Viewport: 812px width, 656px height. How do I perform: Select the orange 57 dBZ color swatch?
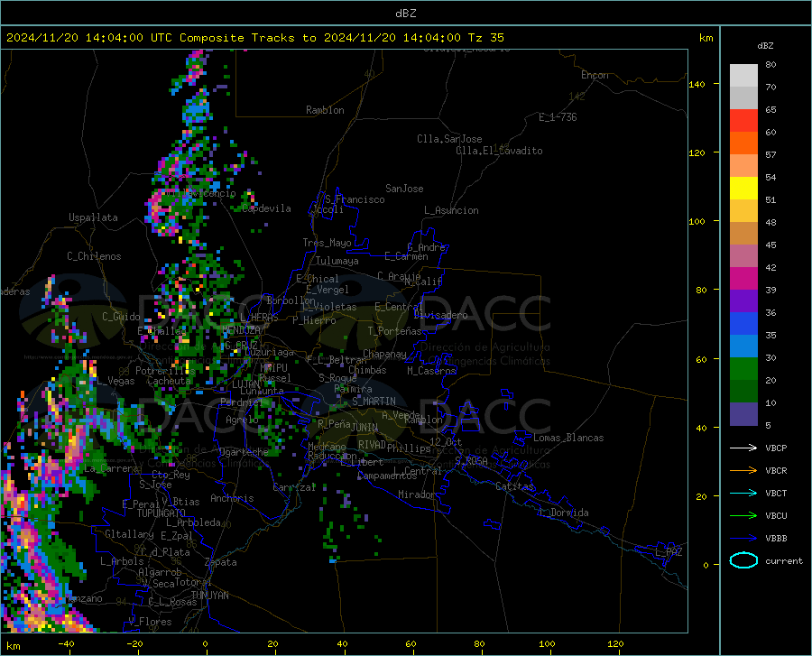tap(743, 143)
